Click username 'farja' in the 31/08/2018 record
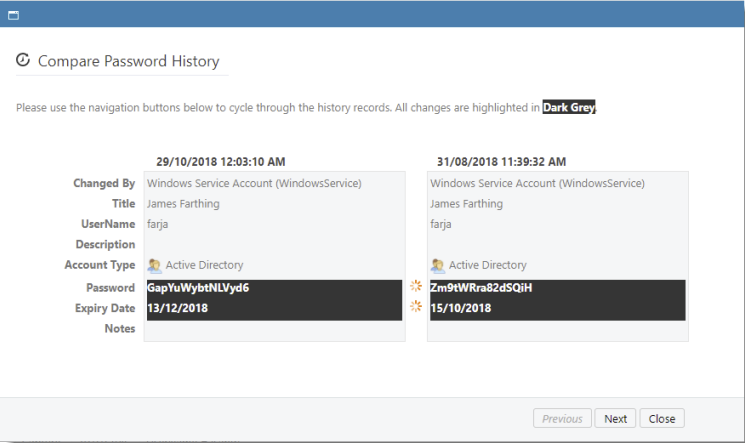The image size is (745, 443). 440,224
